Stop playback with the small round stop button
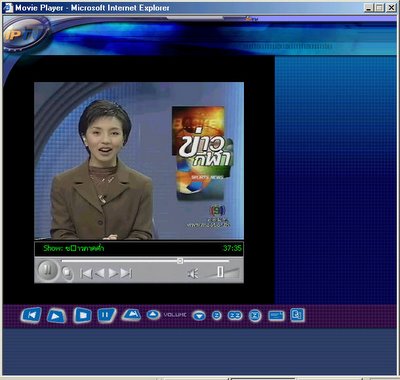 coord(67,274)
